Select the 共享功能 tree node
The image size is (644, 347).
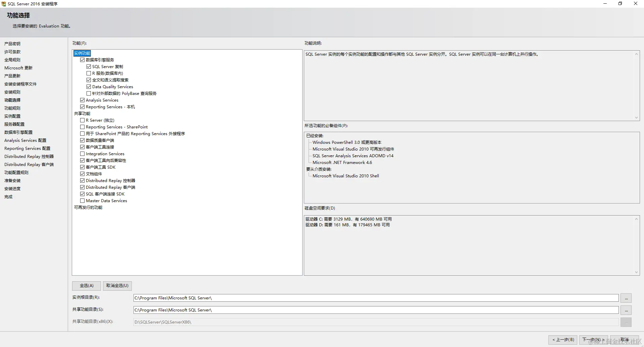[x=82, y=114]
